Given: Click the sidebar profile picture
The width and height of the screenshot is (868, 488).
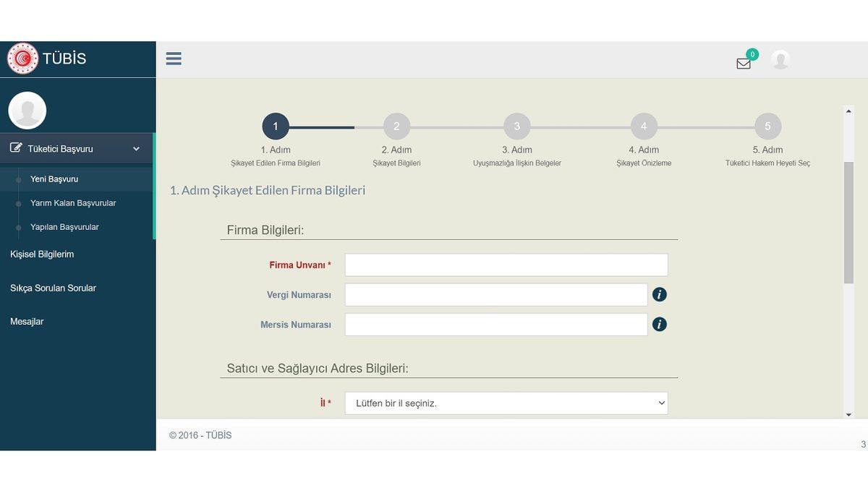Looking at the screenshot, I should coord(27,111).
